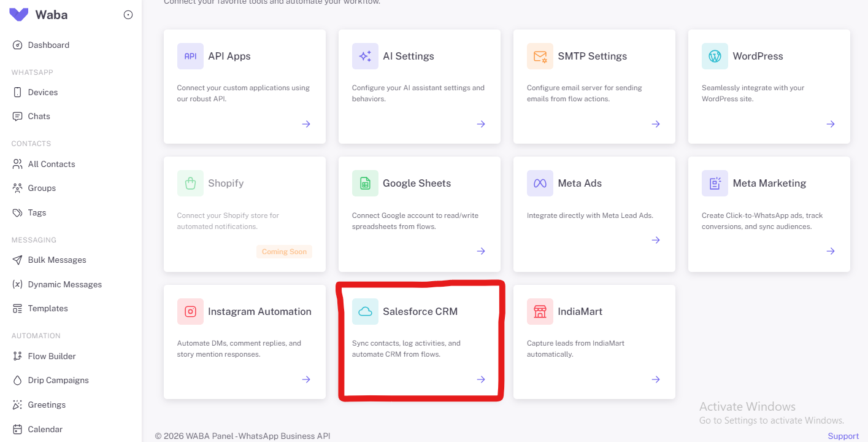Click the Drip Campaigns droplet icon
Screen dimensions: 868x442
pyautogui.click(x=17, y=380)
